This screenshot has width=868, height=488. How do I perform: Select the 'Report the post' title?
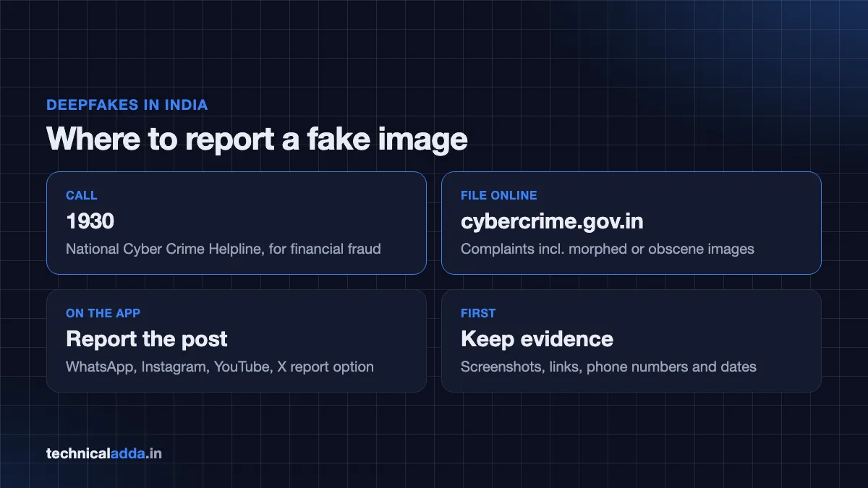pyautogui.click(x=147, y=339)
